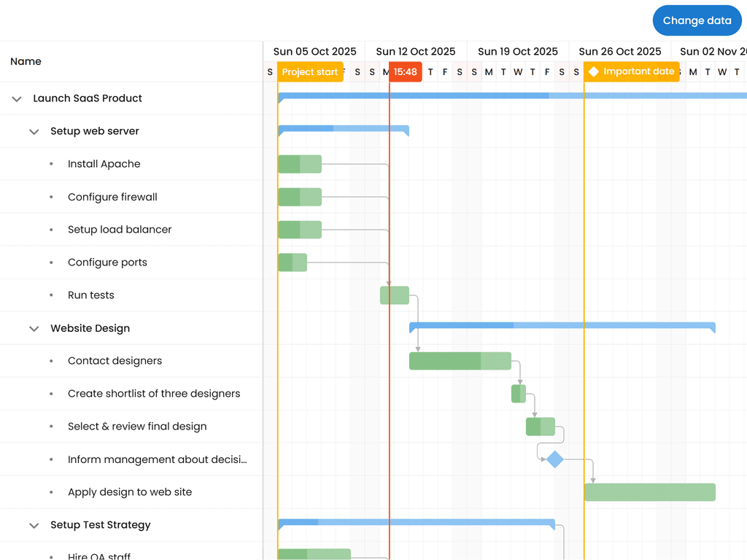Click the bullet icon beside Install Apache
The image size is (747, 560).
[x=50, y=163]
